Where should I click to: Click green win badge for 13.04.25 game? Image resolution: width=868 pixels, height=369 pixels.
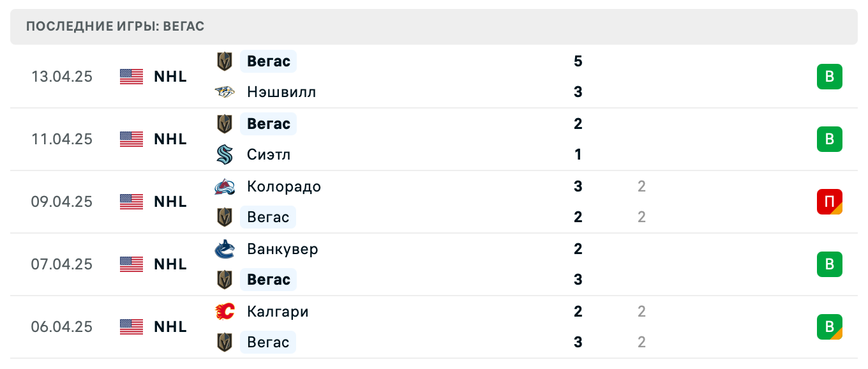[x=830, y=77]
